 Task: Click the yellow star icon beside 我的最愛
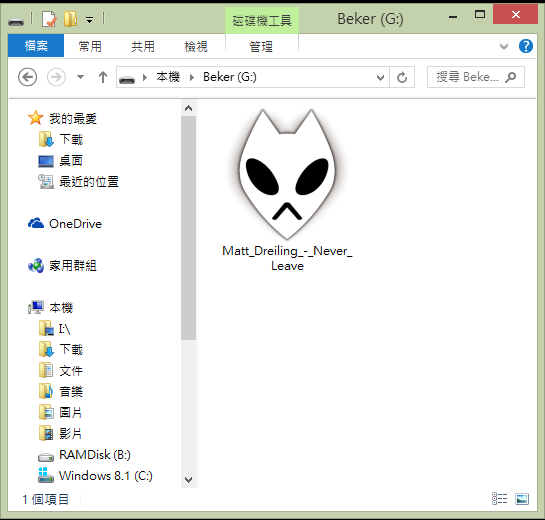pos(36,118)
